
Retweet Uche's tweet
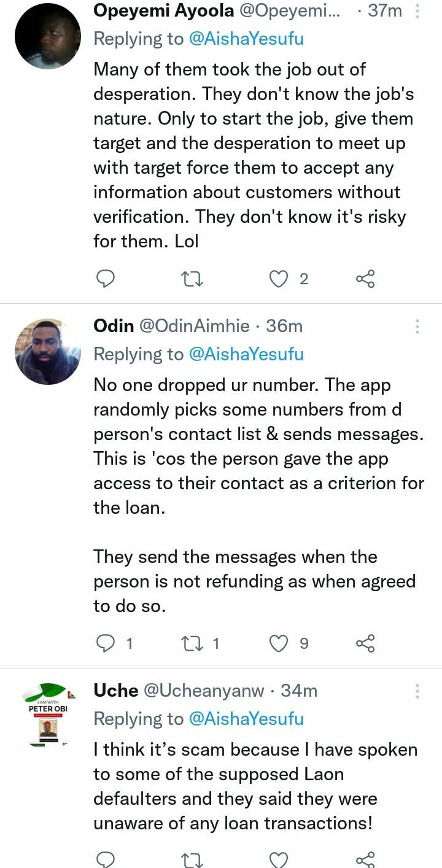pos(193,859)
